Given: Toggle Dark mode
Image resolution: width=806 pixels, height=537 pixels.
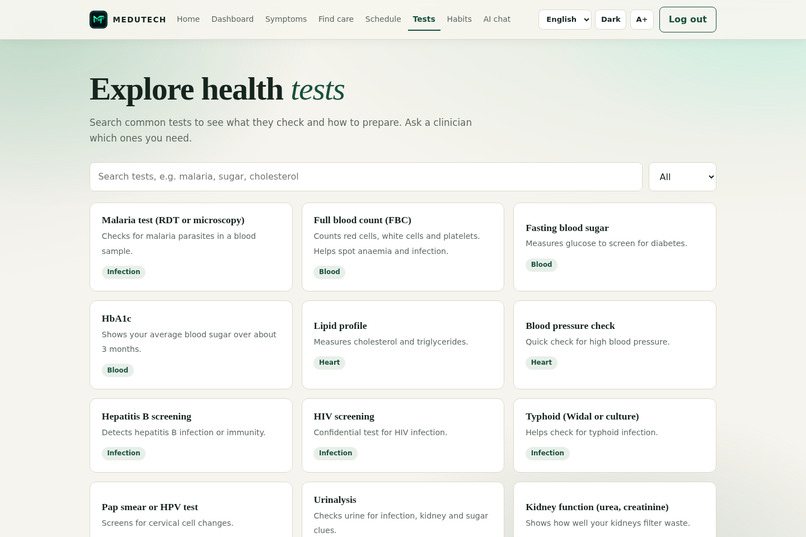Looking at the screenshot, I should [x=611, y=20].
